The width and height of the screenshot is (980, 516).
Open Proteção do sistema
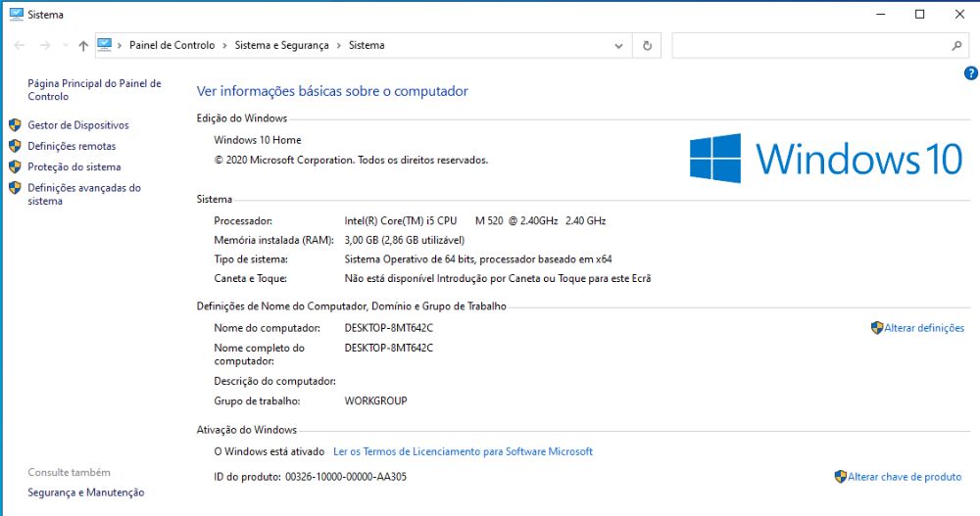pos(74,166)
